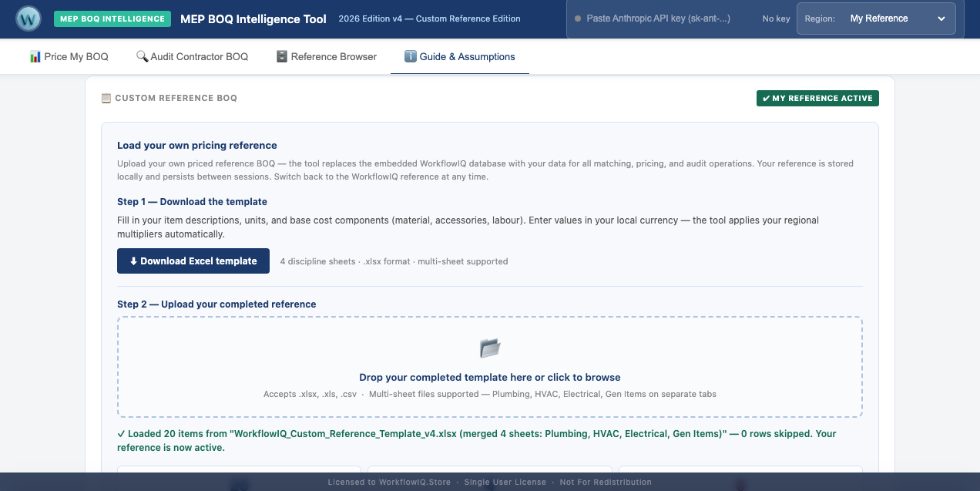Click the No key status label
This screenshot has width=980, height=491.
[776, 18]
